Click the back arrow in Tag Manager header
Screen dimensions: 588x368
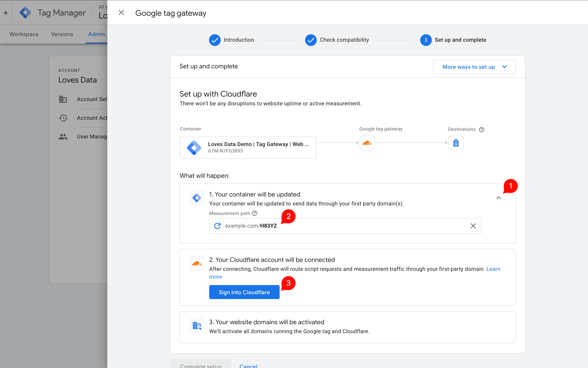click(6, 13)
